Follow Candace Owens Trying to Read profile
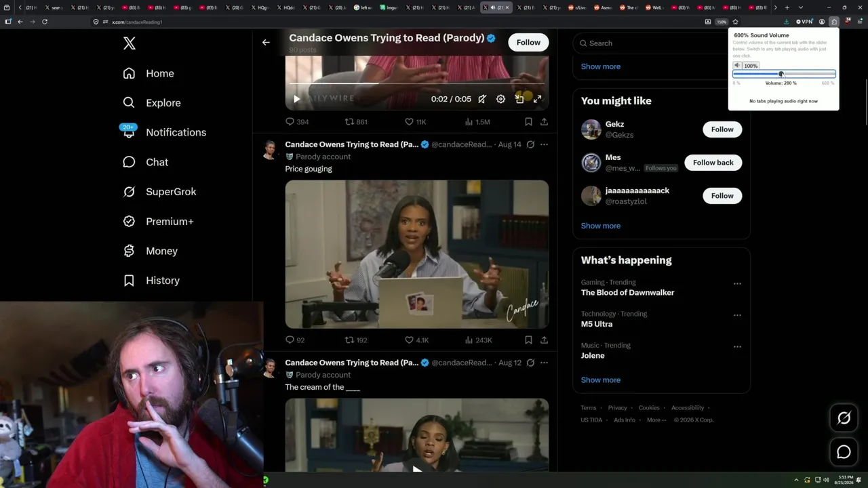 point(528,42)
